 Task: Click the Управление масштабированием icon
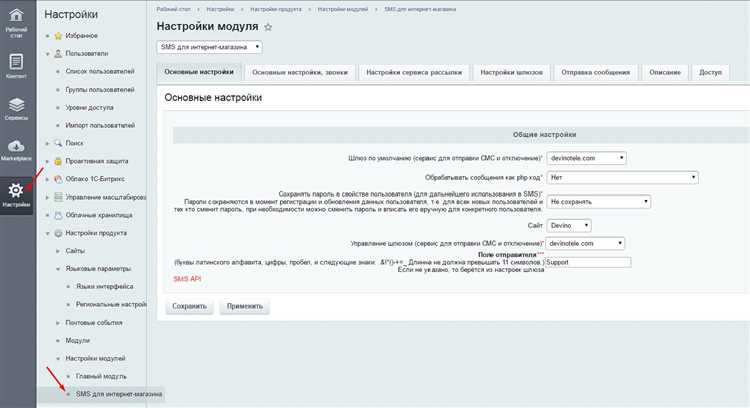click(x=58, y=197)
